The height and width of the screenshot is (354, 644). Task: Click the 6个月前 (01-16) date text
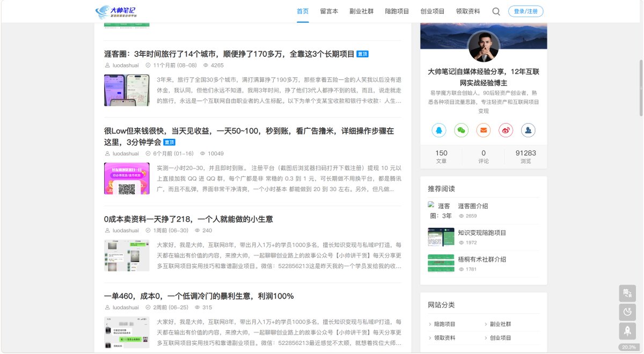point(173,153)
